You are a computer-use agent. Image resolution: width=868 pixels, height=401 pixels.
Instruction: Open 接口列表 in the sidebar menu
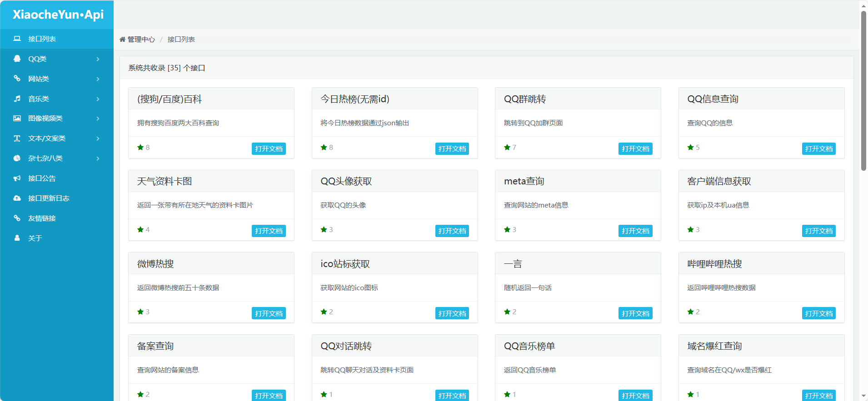(x=42, y=39)
